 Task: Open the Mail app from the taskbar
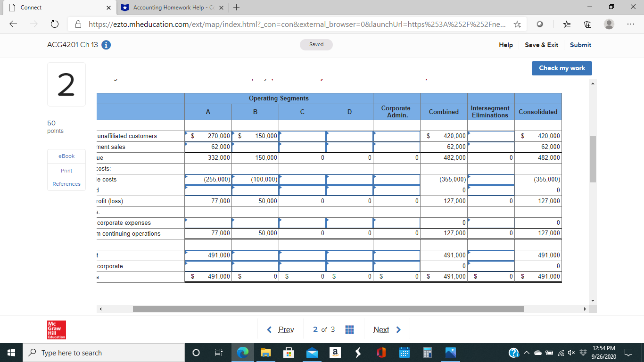click(312, 352)
